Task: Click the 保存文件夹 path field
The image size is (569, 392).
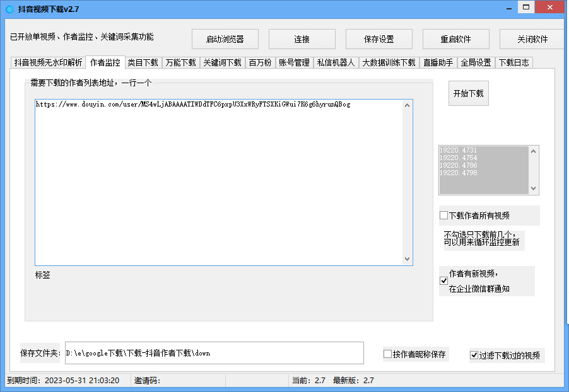Action: click(x=214, y=353)
